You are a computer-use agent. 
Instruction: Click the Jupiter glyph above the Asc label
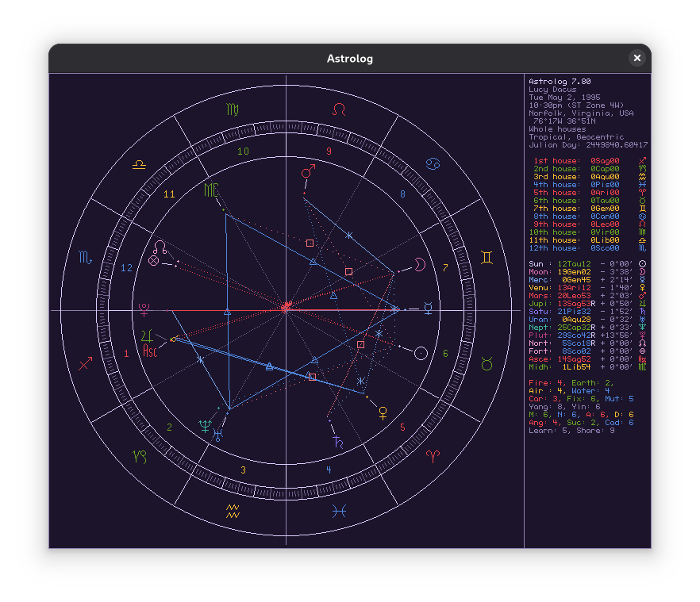click(x=146, y=336)
